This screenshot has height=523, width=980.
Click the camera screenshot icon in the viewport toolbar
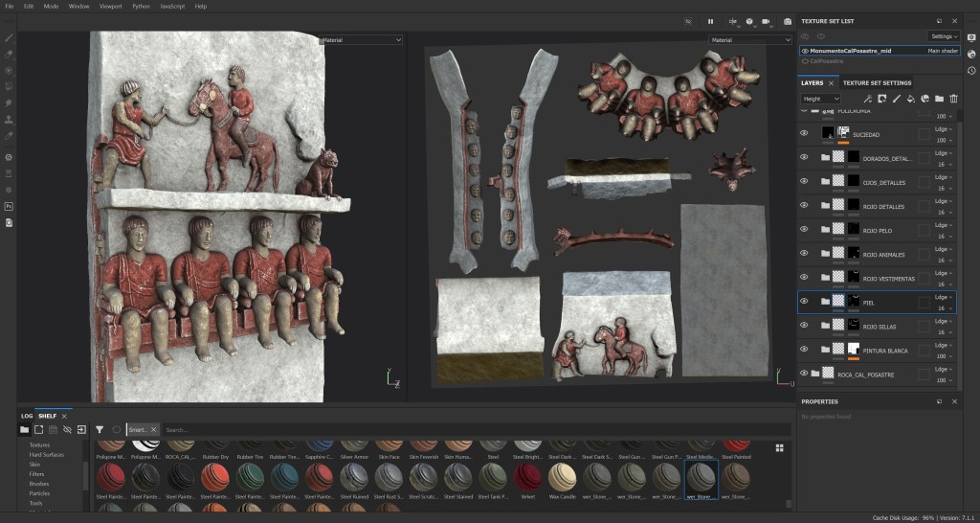coord(788,21)
